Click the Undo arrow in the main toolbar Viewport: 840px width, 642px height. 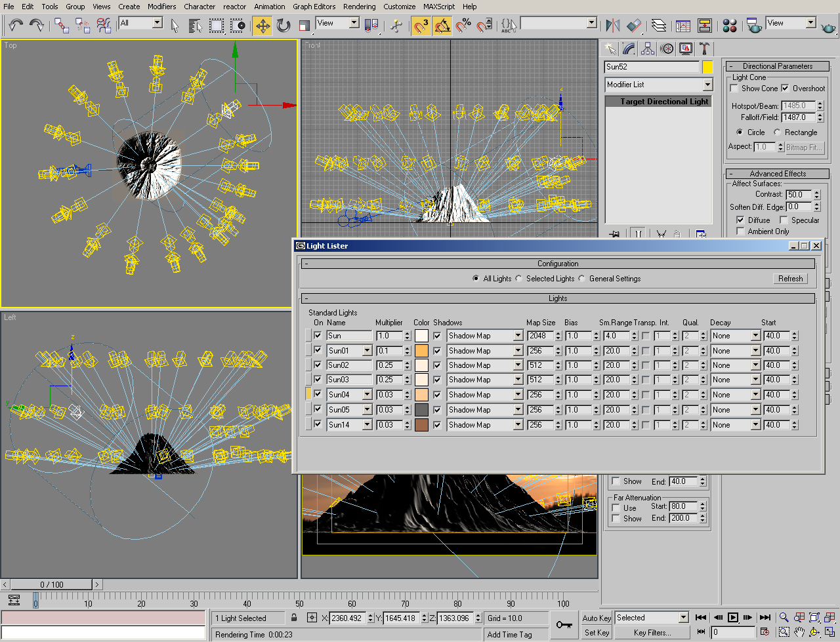(16, 26)
